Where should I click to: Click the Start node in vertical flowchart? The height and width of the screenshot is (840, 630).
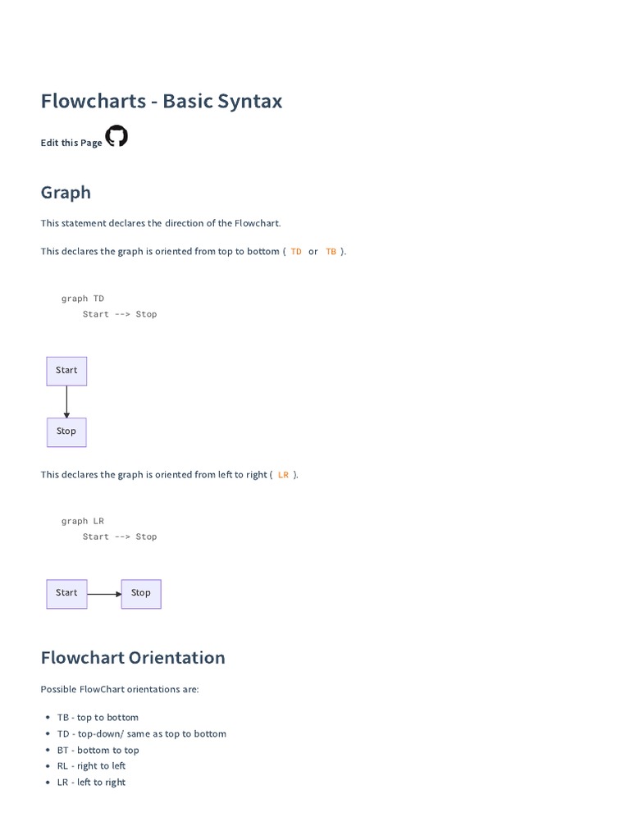66,371
